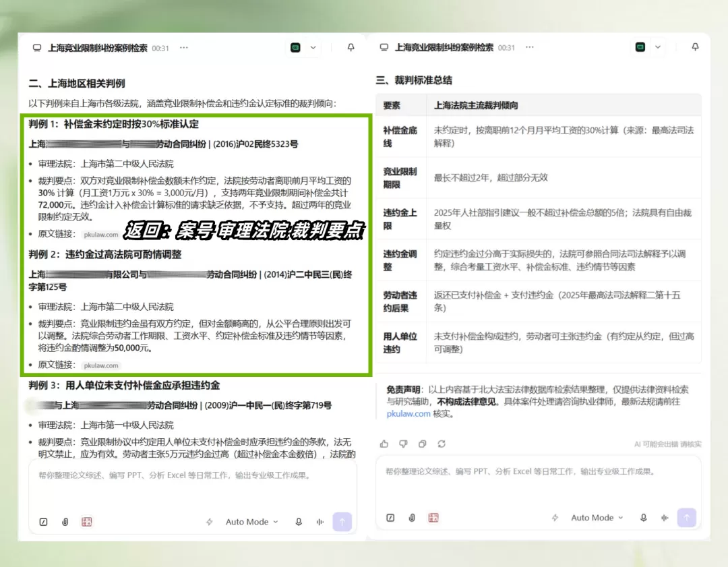Open the Auto Mode dropdown in the right input box

click(597, 518)
